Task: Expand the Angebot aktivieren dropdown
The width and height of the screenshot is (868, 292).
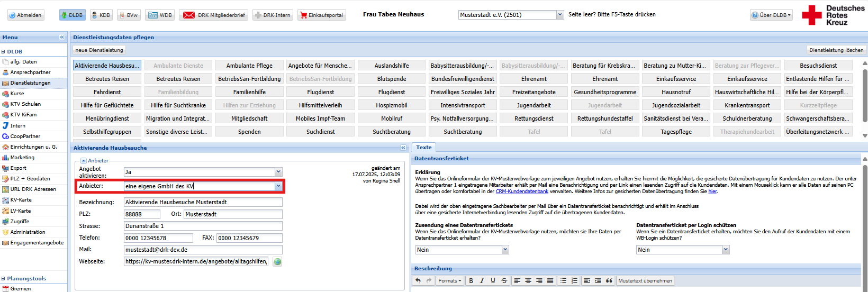Action: pos(278,172)
